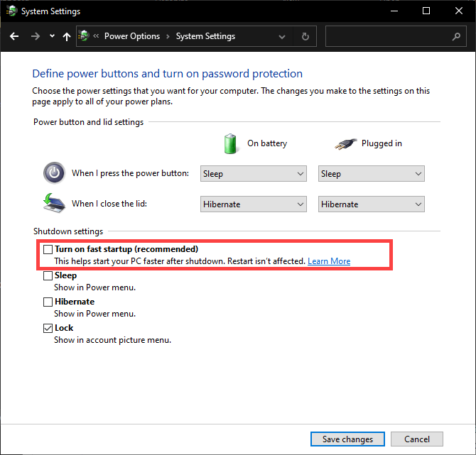Click 'Show in account picture menu' text
The image size is (476, 455).
[113, 340]
